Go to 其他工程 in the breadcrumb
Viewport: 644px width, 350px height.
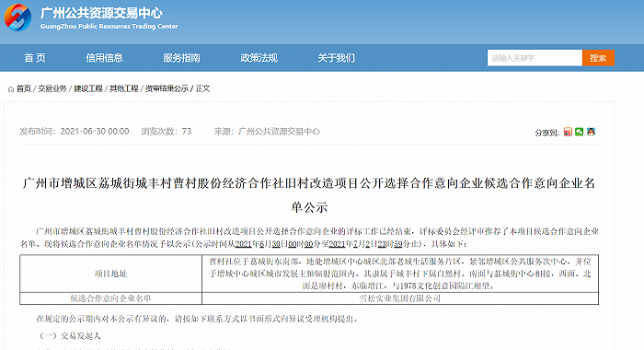tap(123, 88)
